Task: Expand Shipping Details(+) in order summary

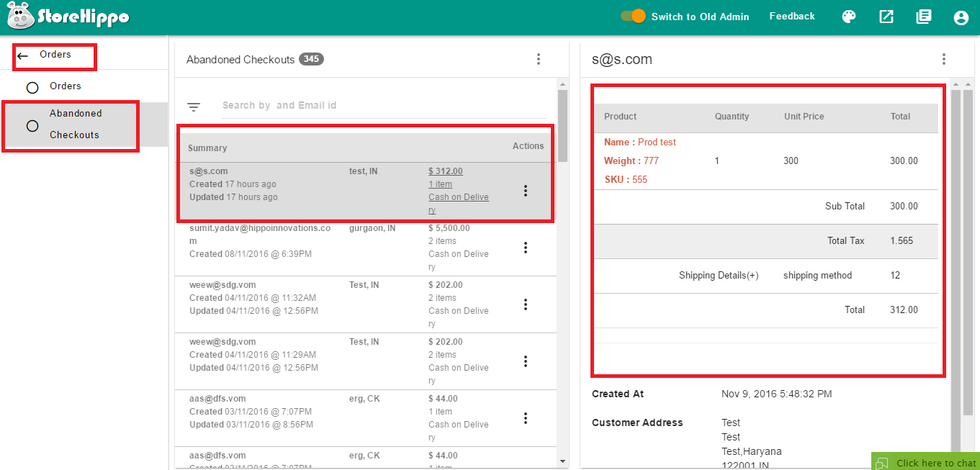Action: click(x=719, y=276)
